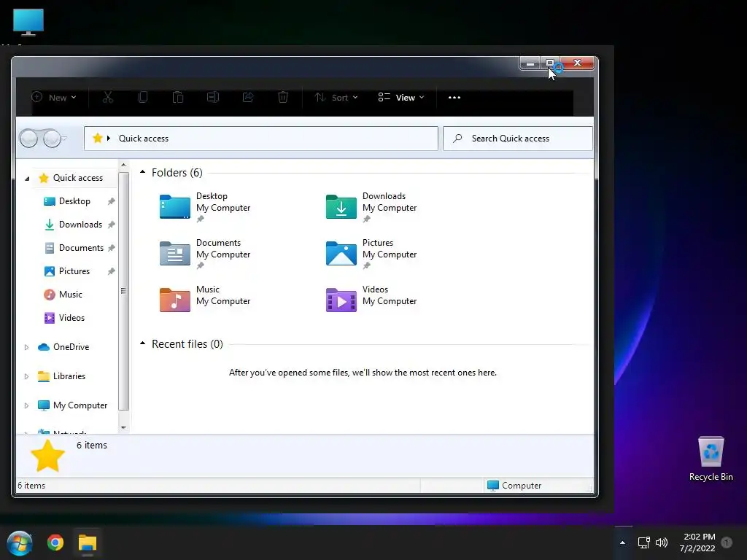Click the Back navigation button
This screenshot has height=560, width=747.
pos(28,139)
